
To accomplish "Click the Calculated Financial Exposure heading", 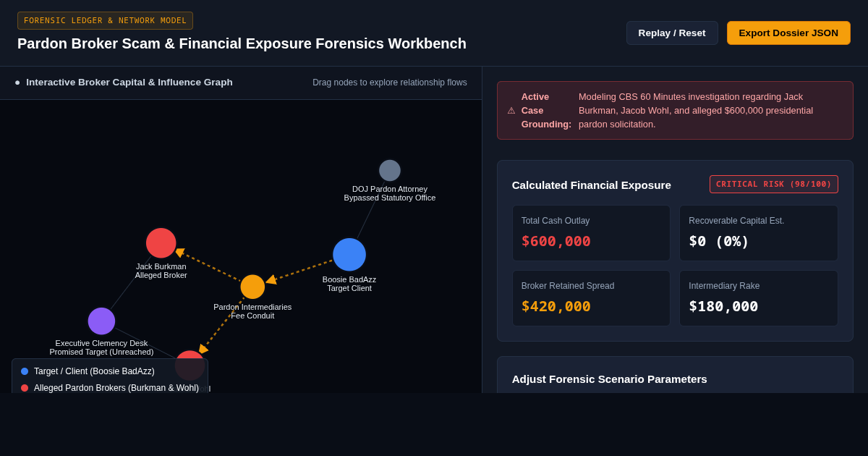I will click(x=592, y=185).
